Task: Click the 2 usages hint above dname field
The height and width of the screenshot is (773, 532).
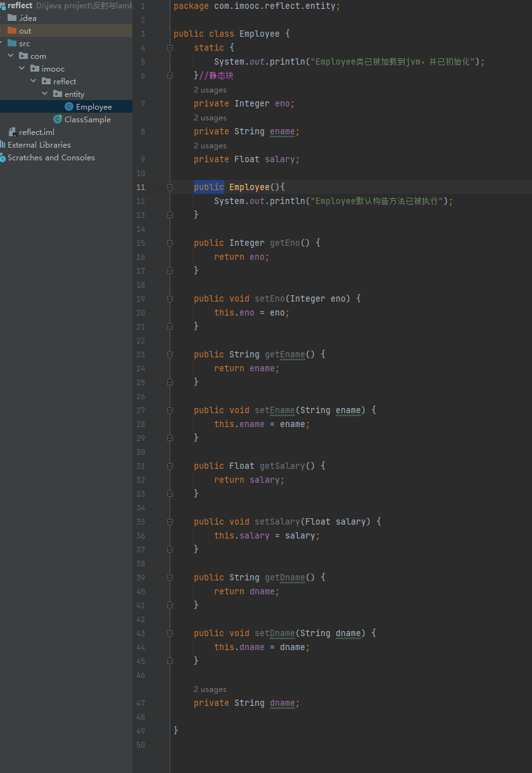Action: 210,689
